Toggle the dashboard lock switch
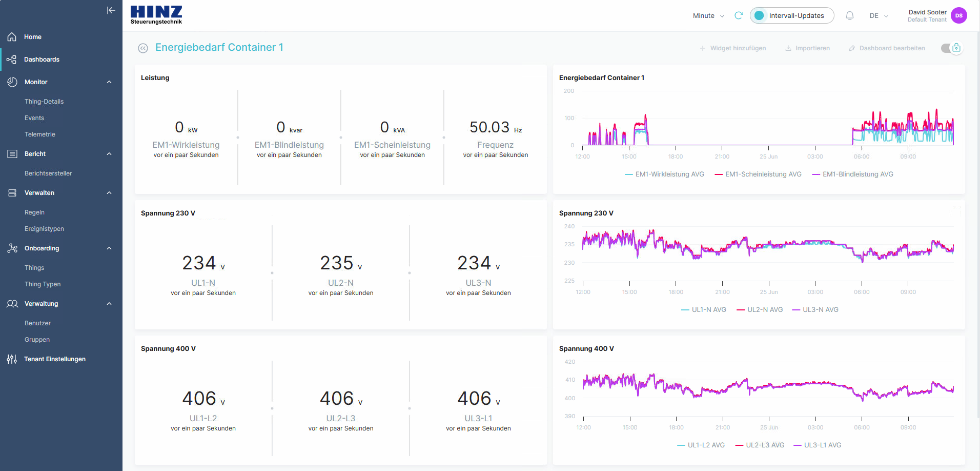The height and width of the screenshot is (471, 980). 951,48
